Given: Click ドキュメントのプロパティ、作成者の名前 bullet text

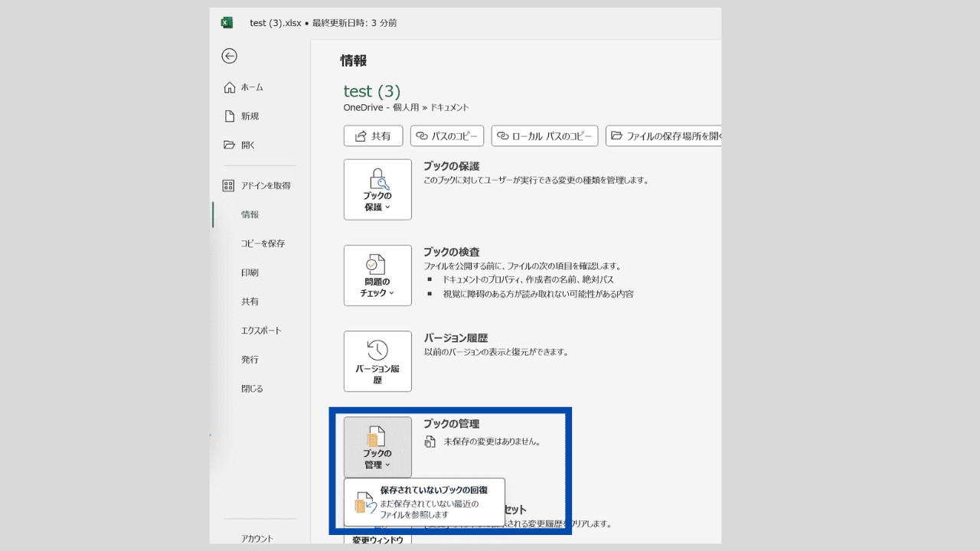Looking at the screenshot, I should click(528, 279).
